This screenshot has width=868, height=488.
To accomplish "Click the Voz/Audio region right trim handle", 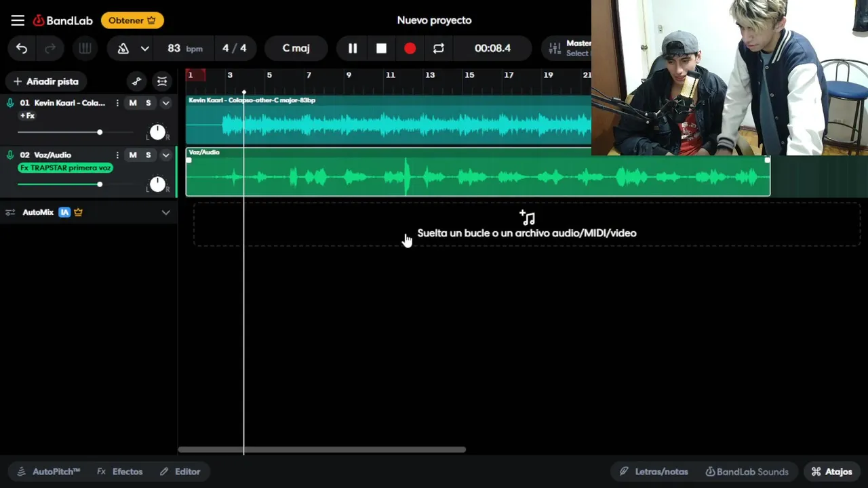I will click(x=768, y=160).
